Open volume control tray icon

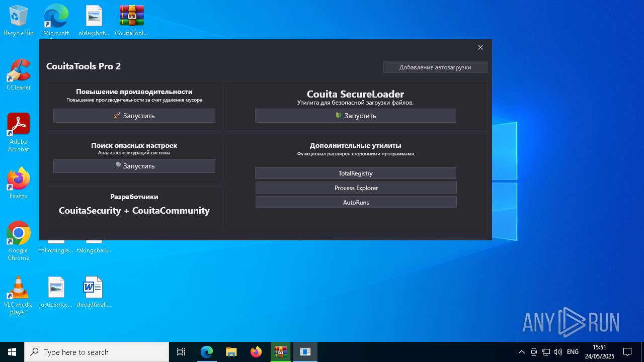pyautogui.click(x=557, y=352)
